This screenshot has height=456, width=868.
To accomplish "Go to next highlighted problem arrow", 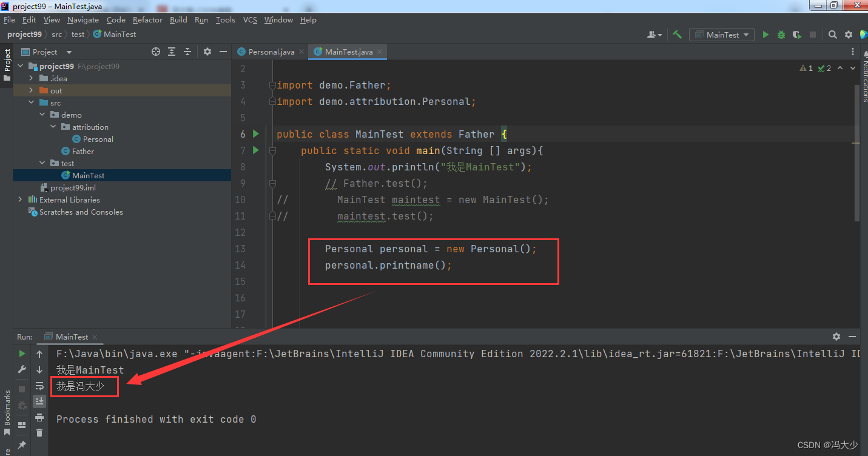I will coord(853,69).
